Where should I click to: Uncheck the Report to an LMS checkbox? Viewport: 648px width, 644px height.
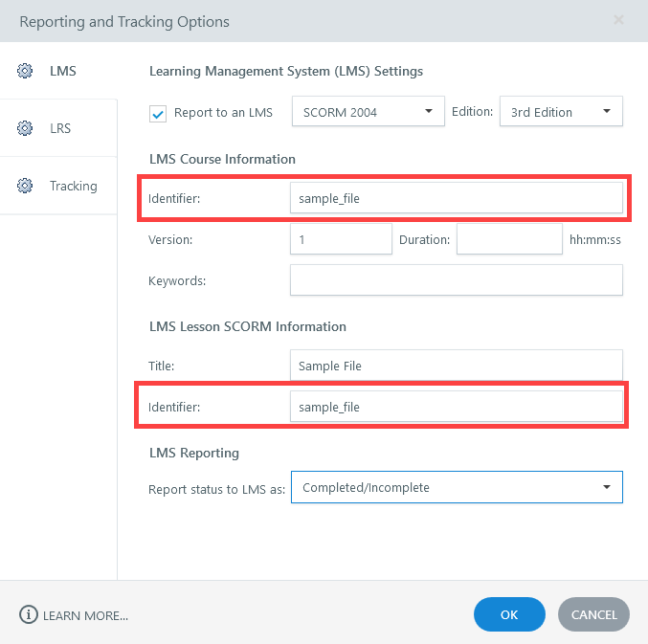point(159,113)
